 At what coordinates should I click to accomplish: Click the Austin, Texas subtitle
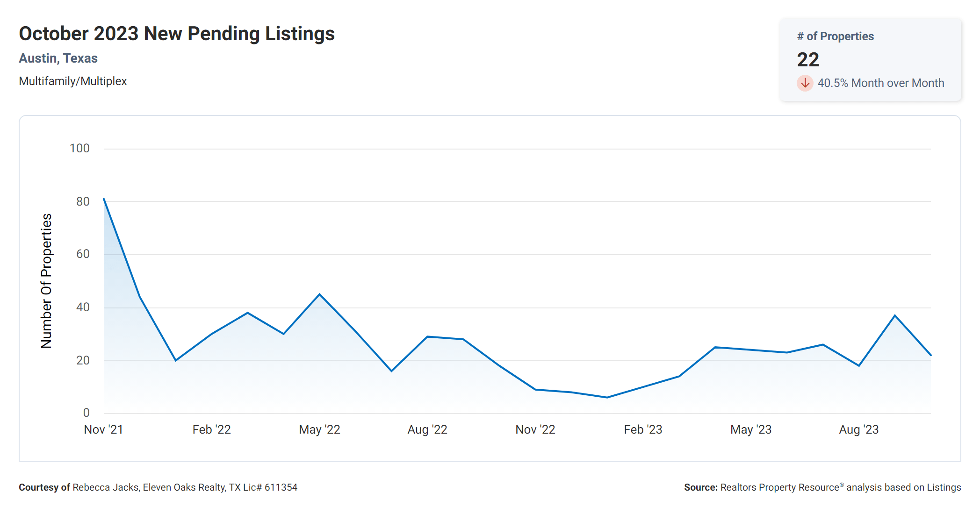58,58
